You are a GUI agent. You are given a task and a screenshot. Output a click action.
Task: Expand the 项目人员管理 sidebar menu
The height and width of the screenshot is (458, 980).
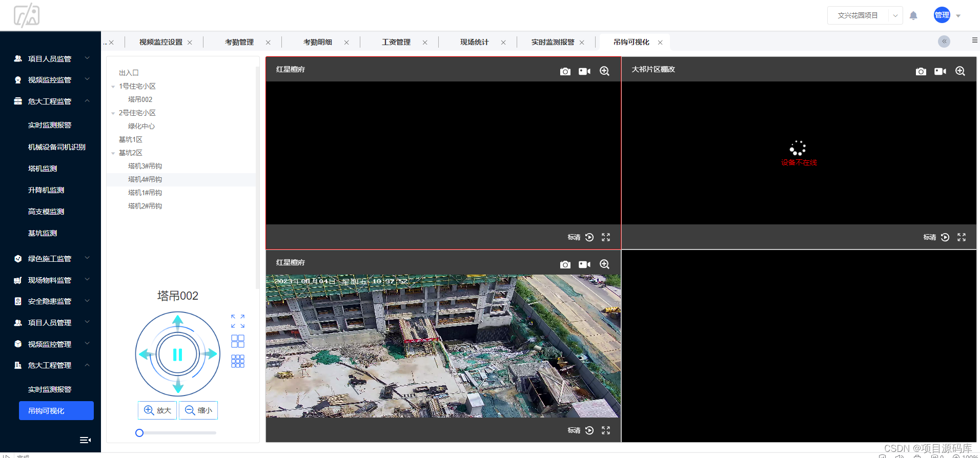coord(50,322)
